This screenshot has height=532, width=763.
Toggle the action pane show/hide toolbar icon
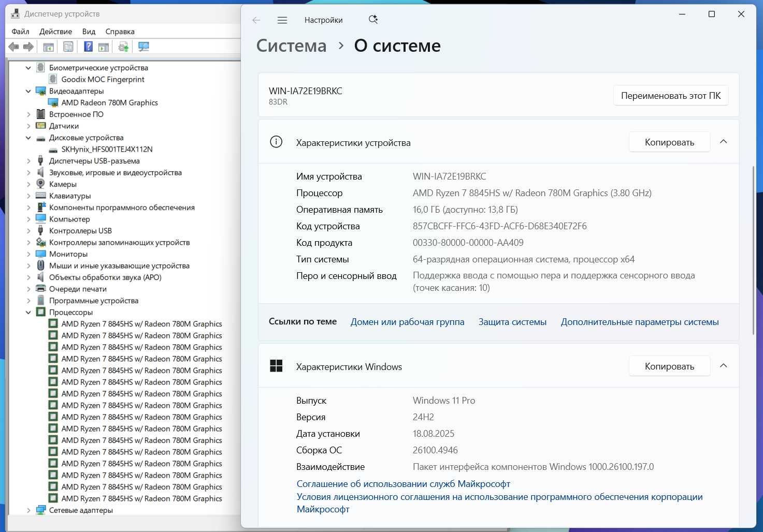click(104, 47)
